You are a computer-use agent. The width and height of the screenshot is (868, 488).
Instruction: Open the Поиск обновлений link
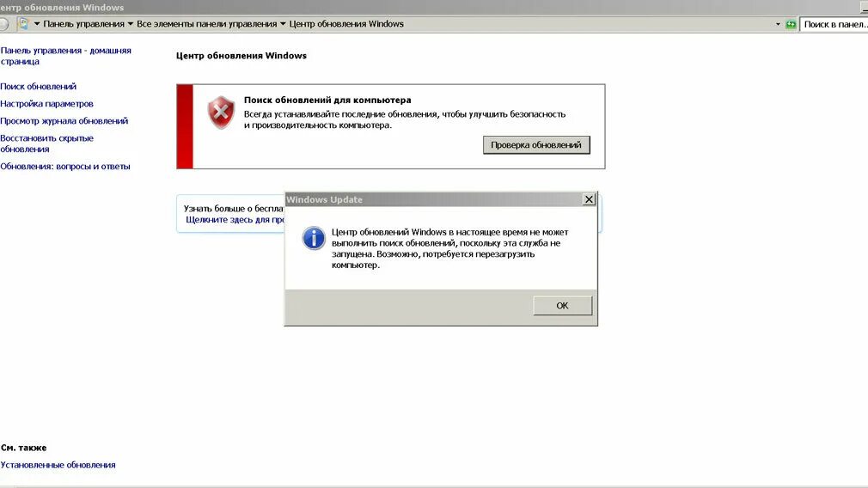(38, 86)
